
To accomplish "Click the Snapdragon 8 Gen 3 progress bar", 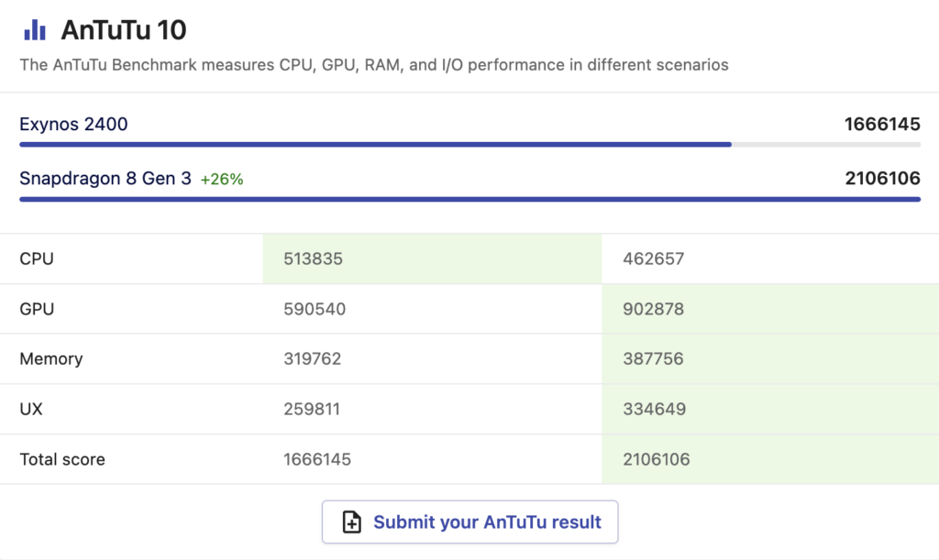I will click(458, 198).
